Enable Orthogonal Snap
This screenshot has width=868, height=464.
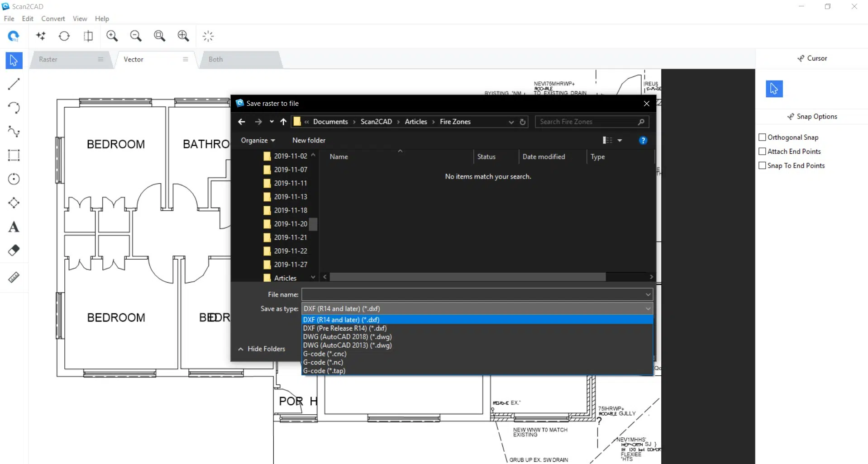click(x=762, y=137)
